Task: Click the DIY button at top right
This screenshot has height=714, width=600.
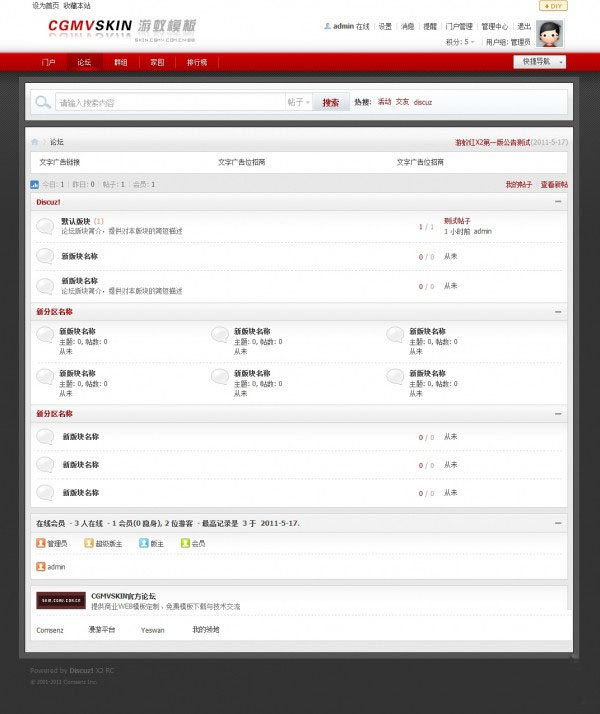Action: [553, 6]
